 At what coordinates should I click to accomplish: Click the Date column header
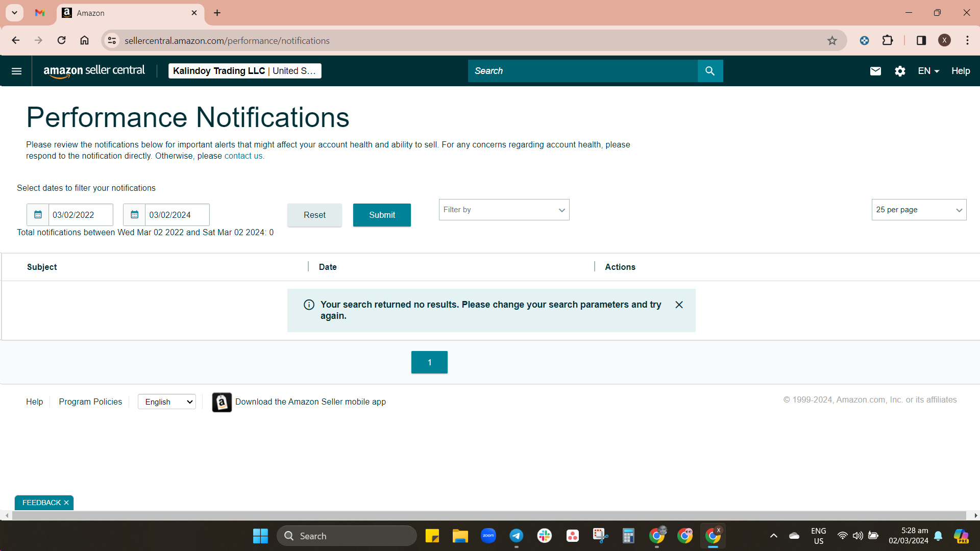pos(328,267)
